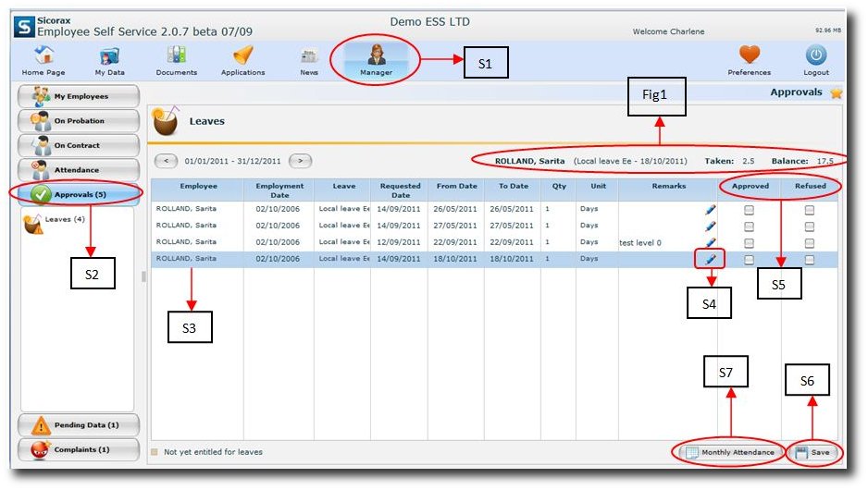Open the Home Page icon

(43, 55)
